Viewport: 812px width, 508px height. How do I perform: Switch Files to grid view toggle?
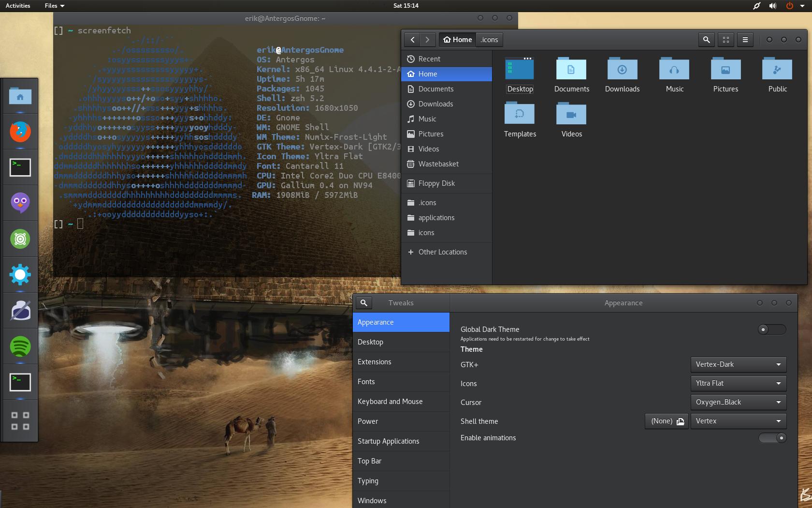726,40
